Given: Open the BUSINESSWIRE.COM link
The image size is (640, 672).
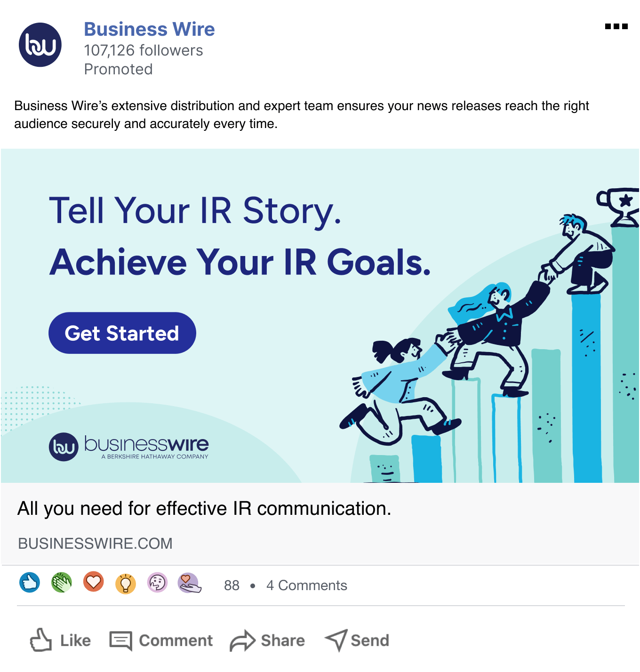Looking at the screenshot, I should tap(95, 544).
